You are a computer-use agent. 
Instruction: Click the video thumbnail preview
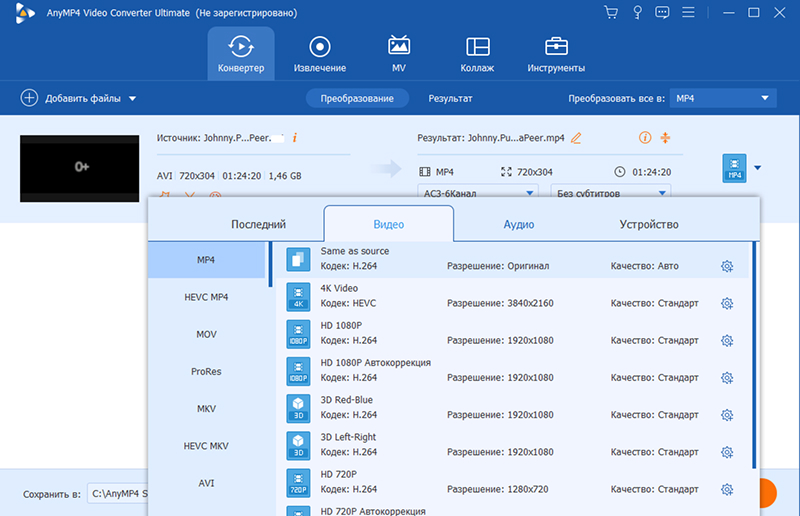pos(80,168)
